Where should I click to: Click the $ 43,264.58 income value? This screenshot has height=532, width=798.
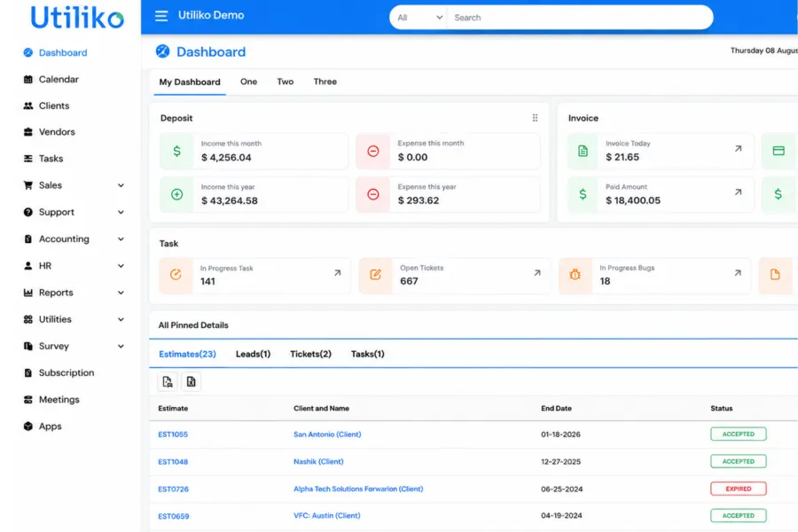[x=230, y=200]
